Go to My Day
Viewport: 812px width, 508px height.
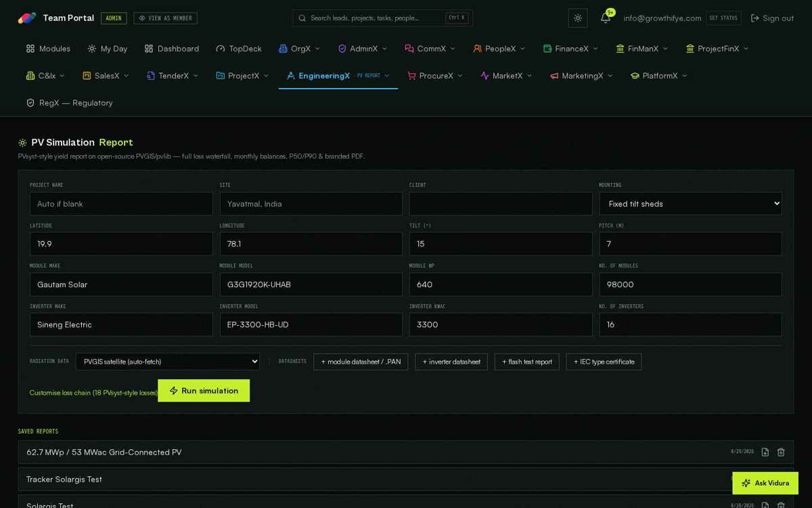tap(107, 49)
